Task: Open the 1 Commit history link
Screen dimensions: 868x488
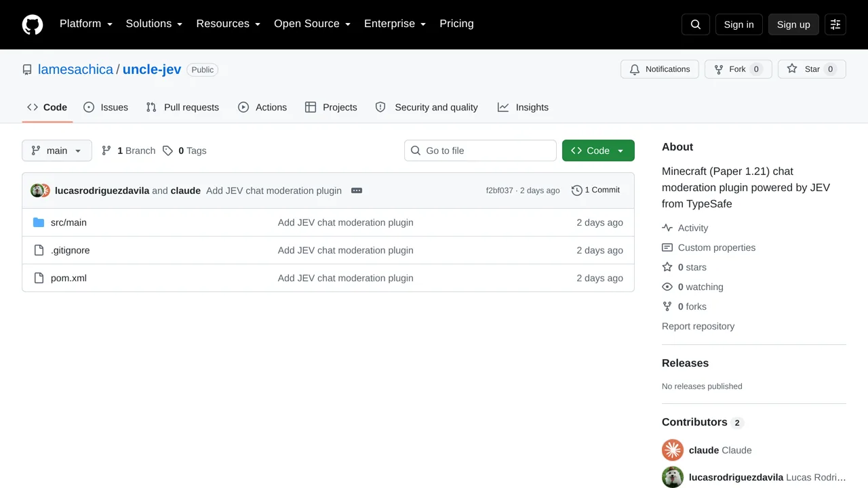Action: (595, 190)
